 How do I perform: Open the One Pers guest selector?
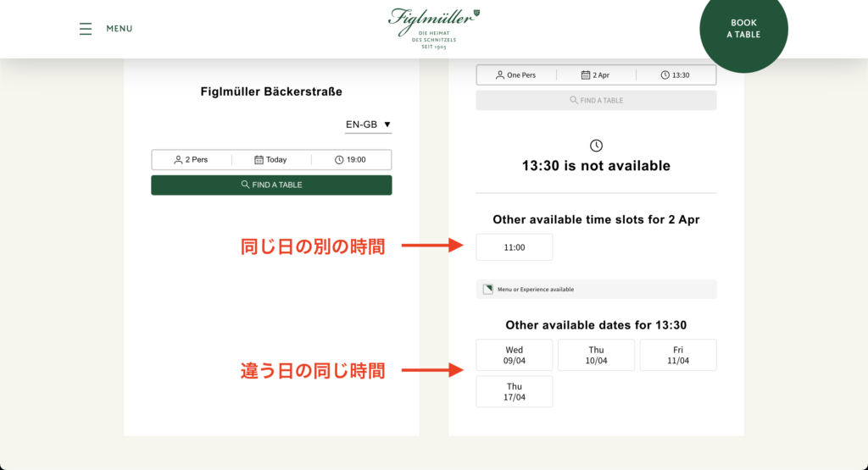pos(516,75)
